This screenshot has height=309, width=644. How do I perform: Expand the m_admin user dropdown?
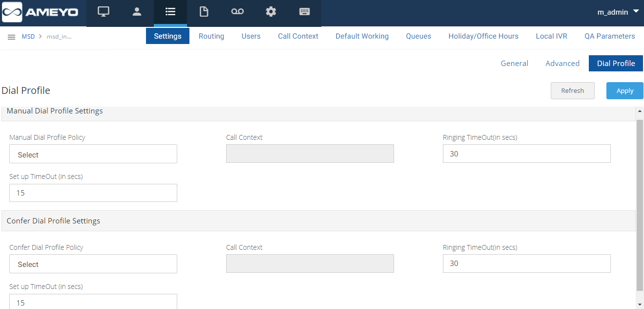click(x=618, y=12)
